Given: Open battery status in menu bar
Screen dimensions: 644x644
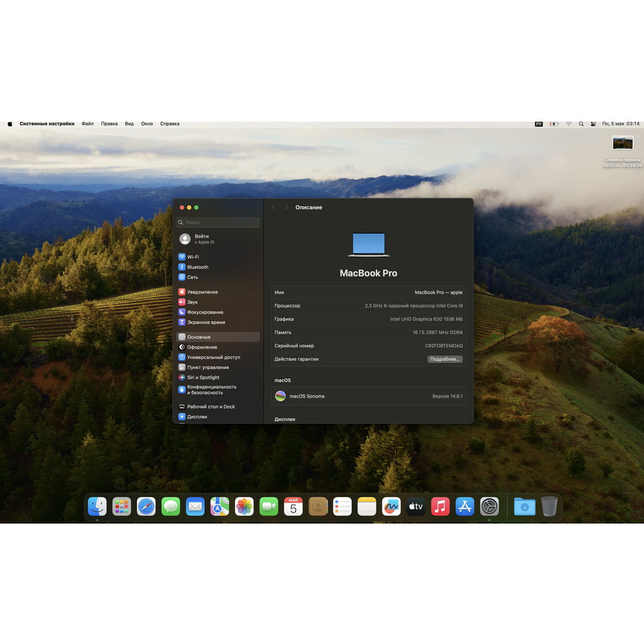Looking at the screenshot, I should tap(554, 124).
